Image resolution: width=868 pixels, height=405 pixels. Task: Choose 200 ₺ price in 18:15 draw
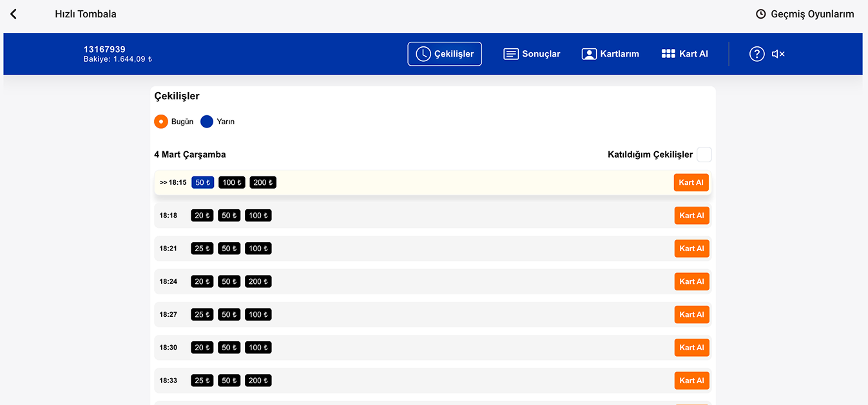[263, 183]
